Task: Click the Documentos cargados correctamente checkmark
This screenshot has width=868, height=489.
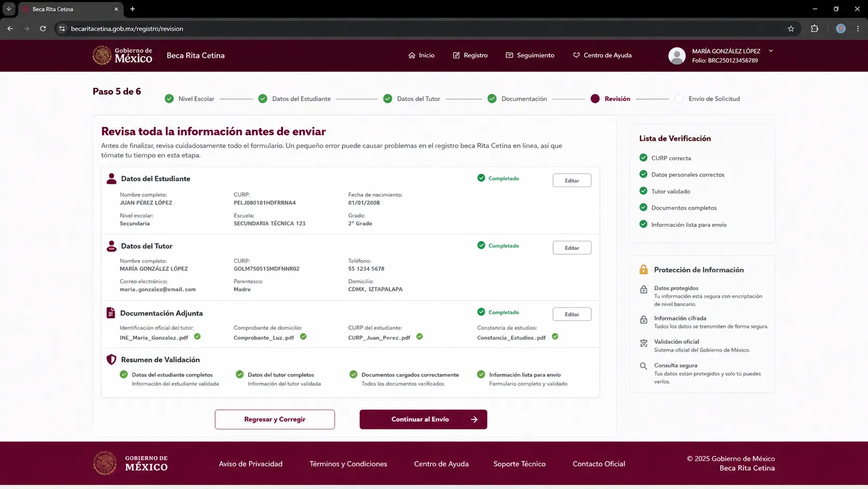Action: 354,374
